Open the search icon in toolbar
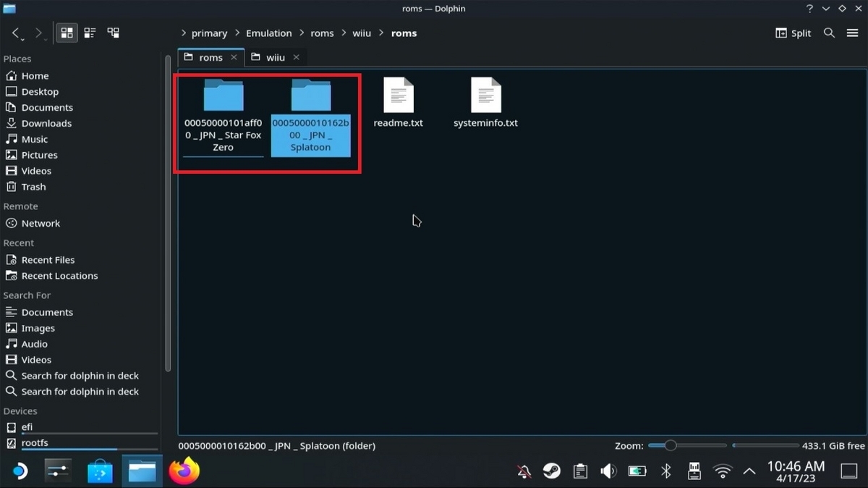 [830, 33]
